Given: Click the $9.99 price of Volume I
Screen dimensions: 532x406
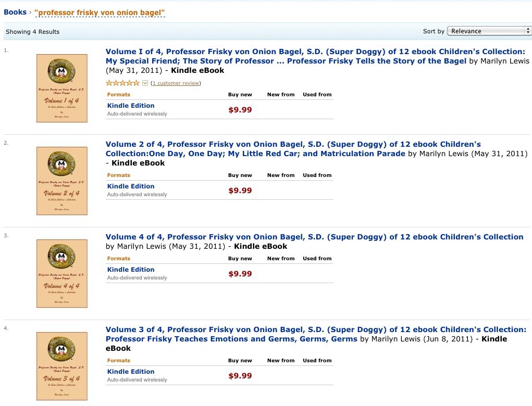Looking at the screenshot, I should tap(240, 110).
